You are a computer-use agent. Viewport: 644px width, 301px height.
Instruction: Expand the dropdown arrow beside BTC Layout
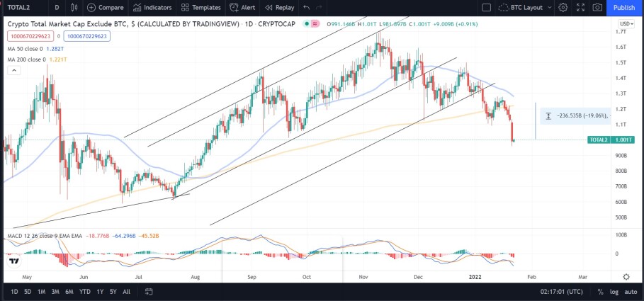(x=550, y=7)
